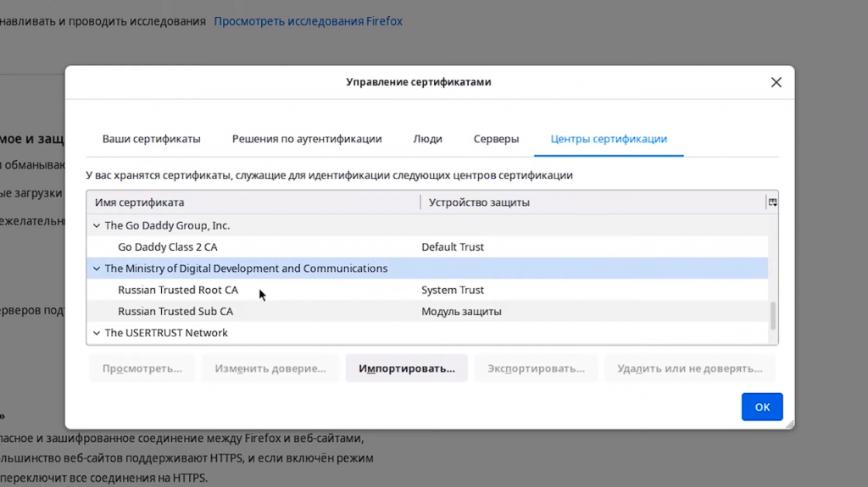Sort by Имя сертификата column header
The image size is (868, 487).
[x=253, y=202]
